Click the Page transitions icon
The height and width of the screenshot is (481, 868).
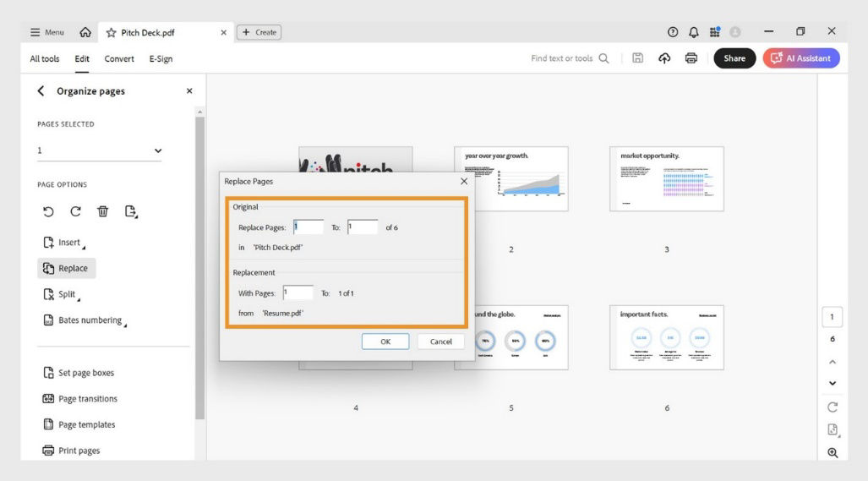[x=48, y=398]
